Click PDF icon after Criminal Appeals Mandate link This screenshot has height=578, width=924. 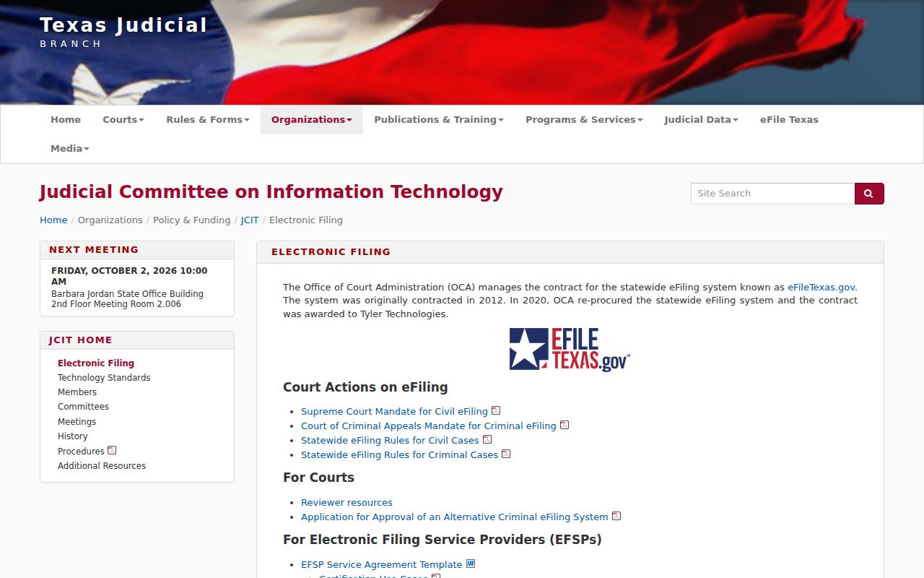565,425
